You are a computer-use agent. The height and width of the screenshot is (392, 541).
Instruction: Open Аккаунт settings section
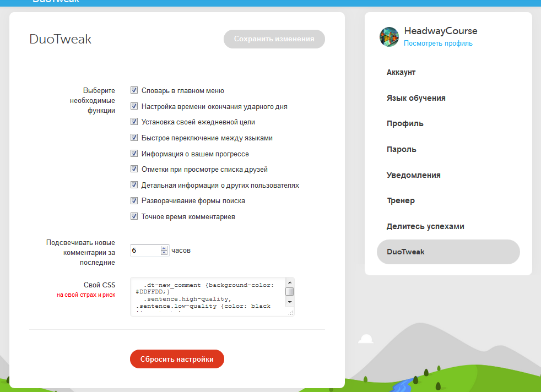(x=401, y=73)
